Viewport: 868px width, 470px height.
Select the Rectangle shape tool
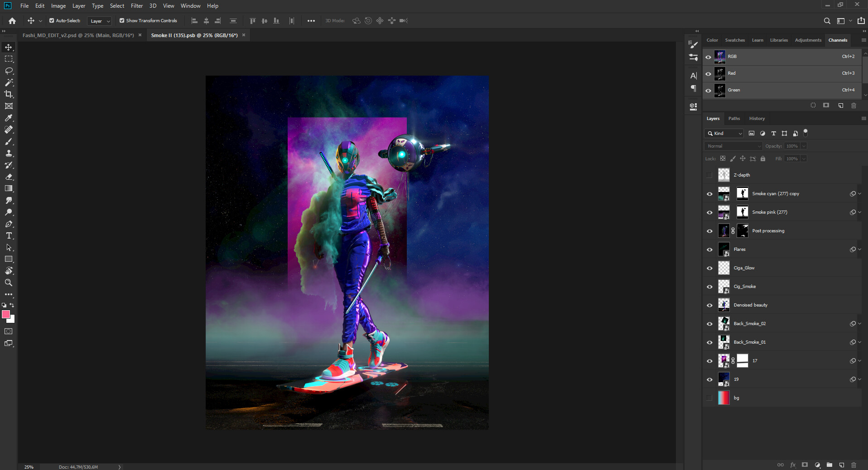pos(9,259)
